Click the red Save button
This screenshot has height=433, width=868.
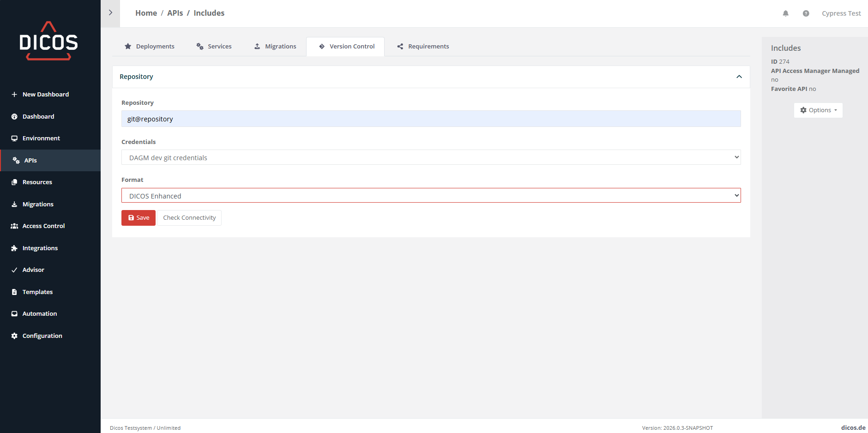tap(139, 218)
